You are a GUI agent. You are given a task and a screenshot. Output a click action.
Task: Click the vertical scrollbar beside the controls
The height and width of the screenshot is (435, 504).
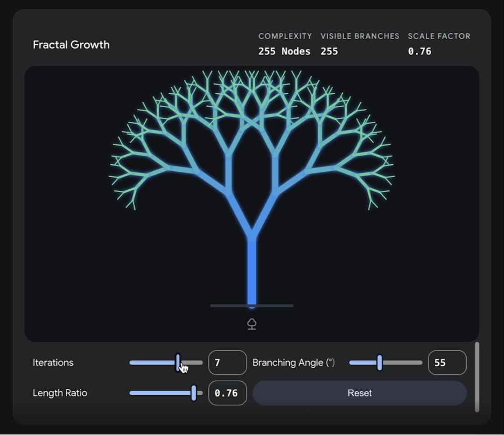click(476, 377)
